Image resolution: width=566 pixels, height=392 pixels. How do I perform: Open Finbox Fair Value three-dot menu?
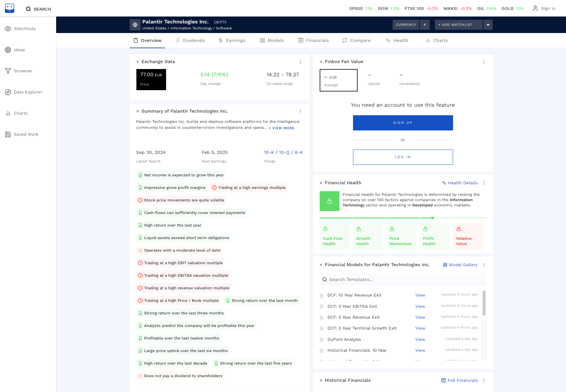tap(484, 62)
